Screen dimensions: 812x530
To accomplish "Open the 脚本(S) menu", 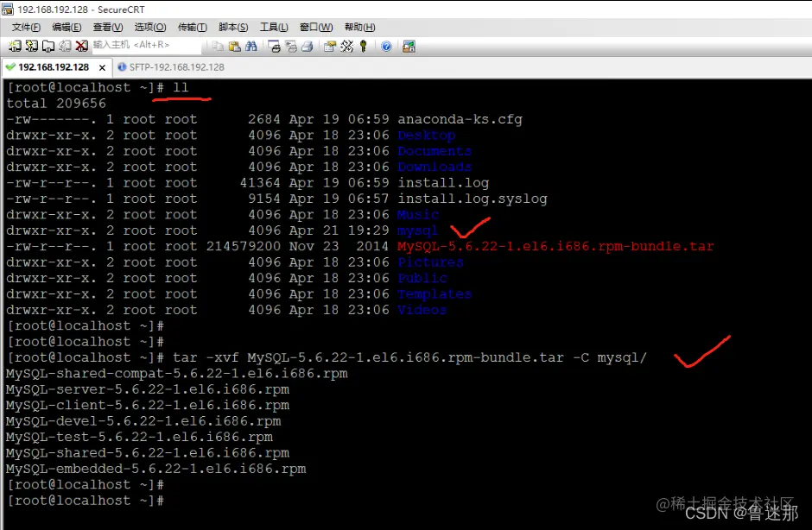I will 233,27.
